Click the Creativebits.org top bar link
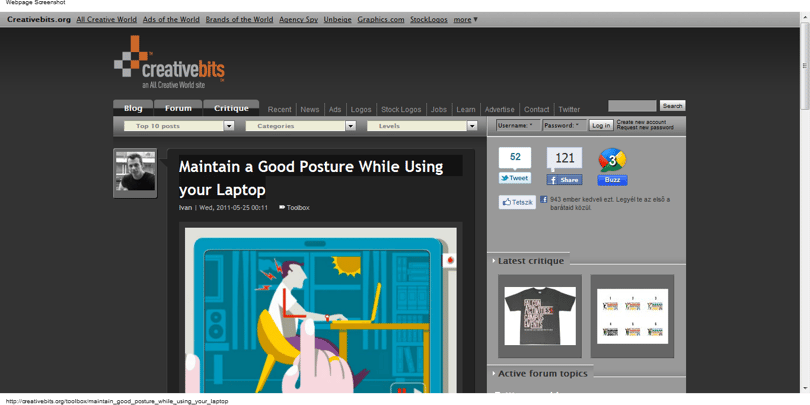This screenshot has width=810, height=405. 39,20
